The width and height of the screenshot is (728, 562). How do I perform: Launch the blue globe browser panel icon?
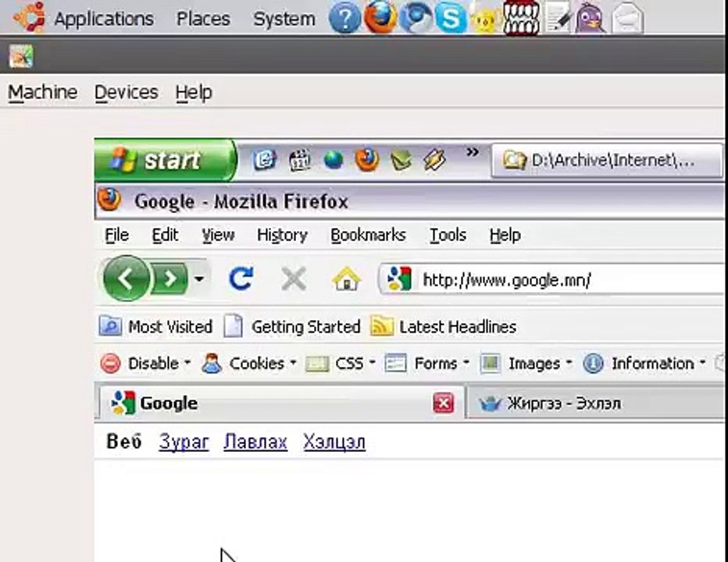pyautogui.click(x=416, y=18)
